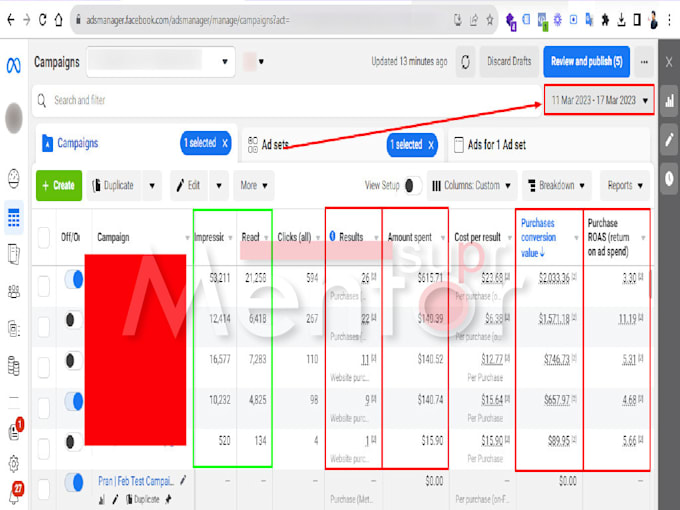
Task: Clear the 1 selected filter on the Ad sets tab
Action: pos(431,145)
